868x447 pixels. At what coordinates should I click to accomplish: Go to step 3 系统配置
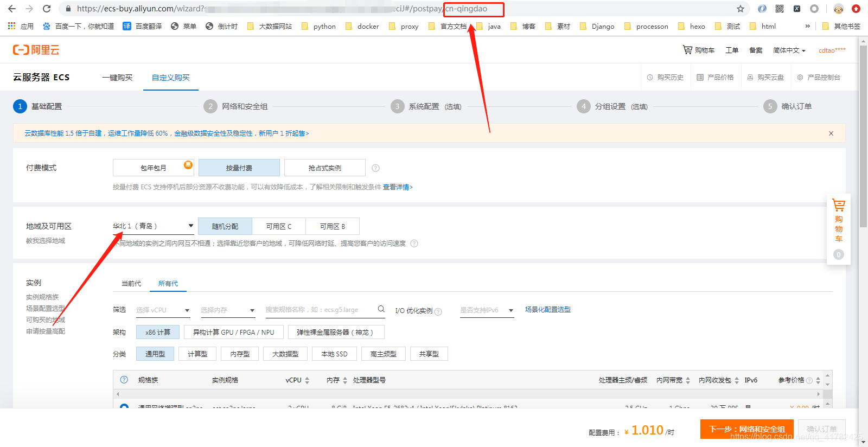[x=426, y=106]
